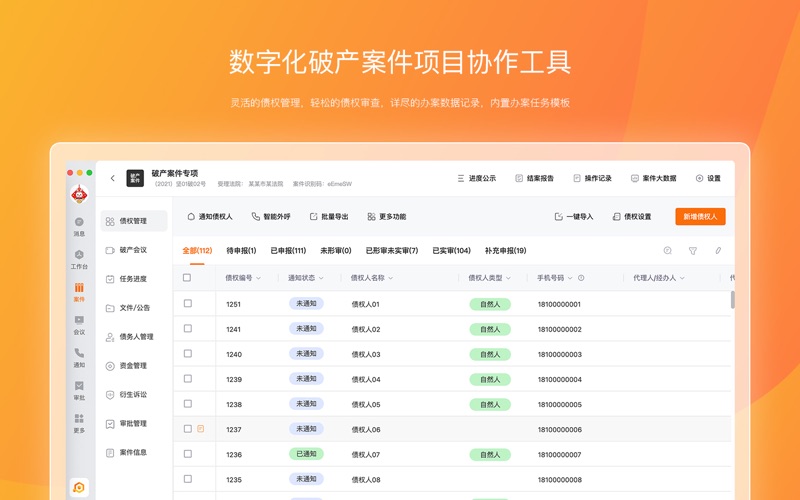Image resolution: width=800 pixels, height=500 pixels.
Task: Switch to the 已申报(111) tab
Action: tap(288, 251)
